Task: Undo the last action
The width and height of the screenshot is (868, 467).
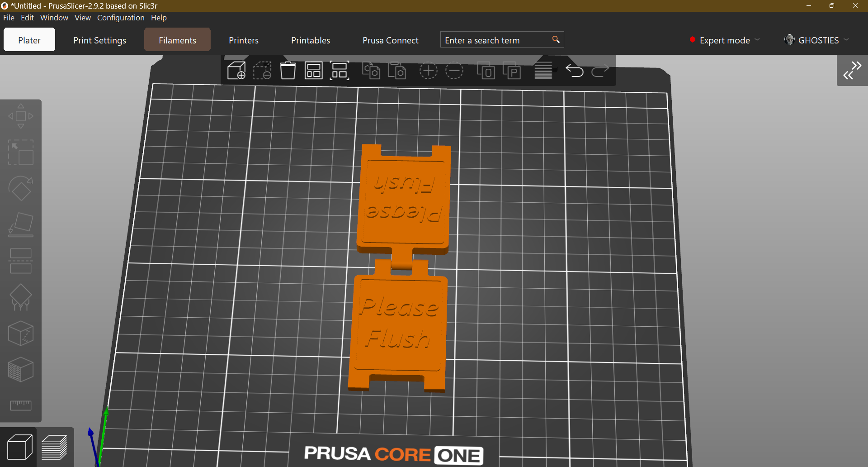Action: pos(574,71)
